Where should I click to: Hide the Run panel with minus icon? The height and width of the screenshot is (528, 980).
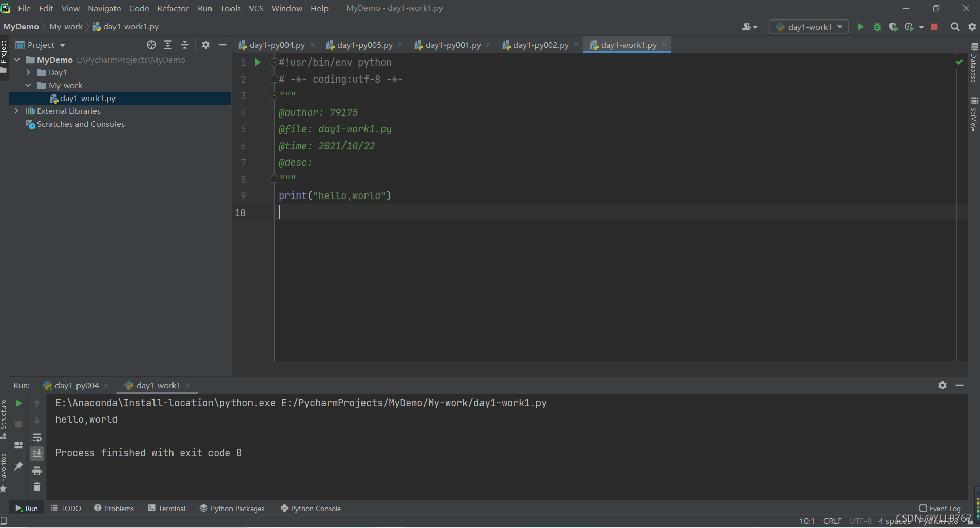tap(959, 385)
